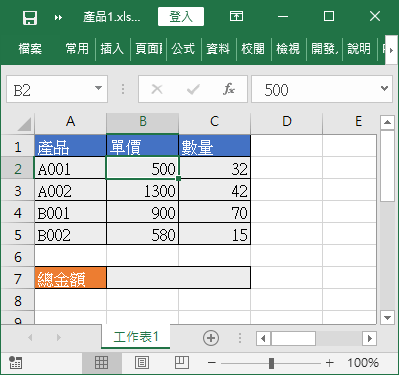This screenshot has height=375, width=399.
Task: Click vertical scrollbar up arrow
Action: 387,122
